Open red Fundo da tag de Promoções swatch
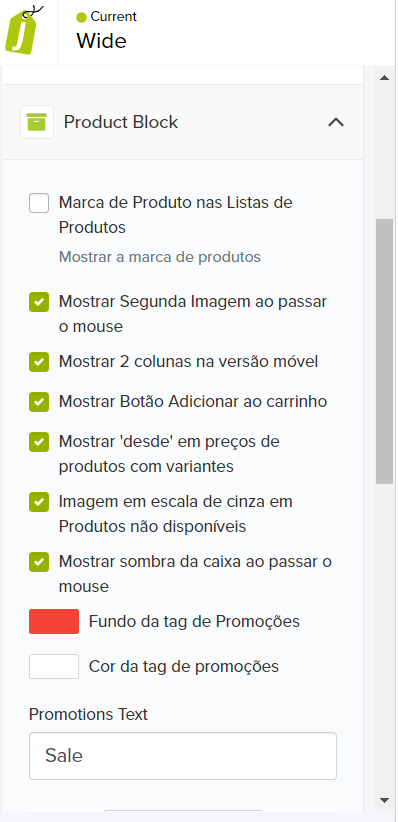Viewport: 398px width, 822px height. 54,622
